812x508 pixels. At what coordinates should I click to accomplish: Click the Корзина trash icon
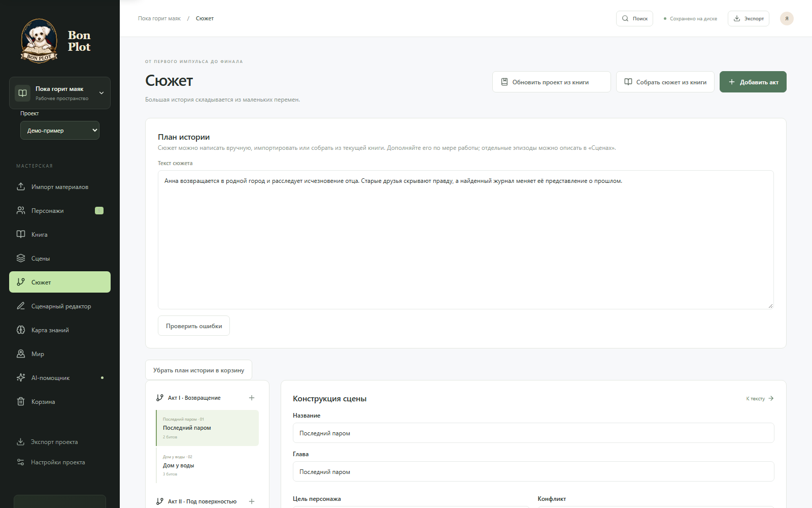point(21,401)
